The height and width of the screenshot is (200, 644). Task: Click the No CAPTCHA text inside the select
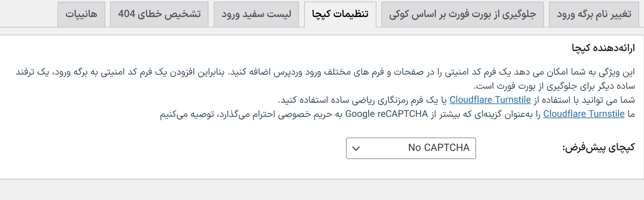(438, 148)
